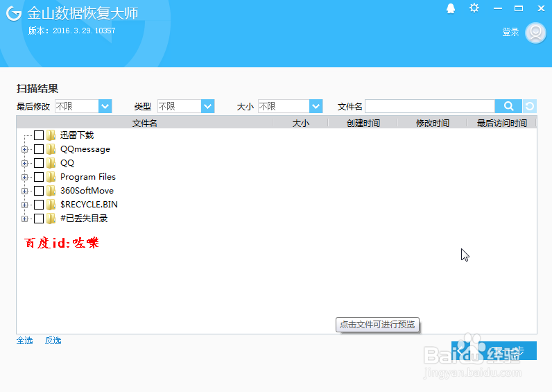Screen dimensions: 552x392
Task: Select the 迅雷下载 folder name
Action: [77, 135]
